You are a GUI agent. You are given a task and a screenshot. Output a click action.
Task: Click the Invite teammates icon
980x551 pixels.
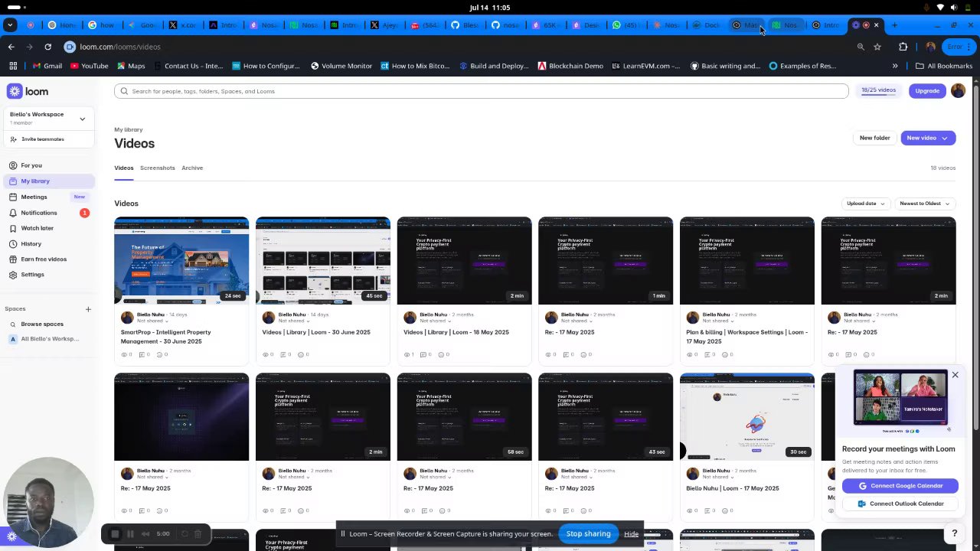pos(13,139)
